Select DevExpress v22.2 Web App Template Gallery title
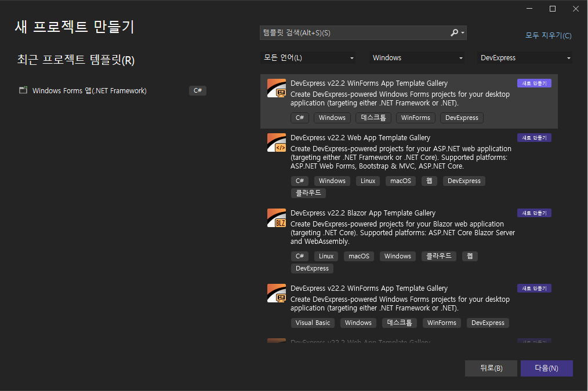Viewport: 588px width, 391px height. click(x=360, y=137)
